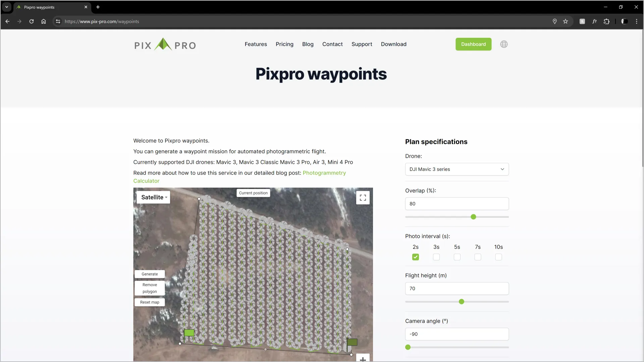Viewport: 644px width, 362px height.
Task: Click the green Dashboard button
Action: click(x=473, y=44)
